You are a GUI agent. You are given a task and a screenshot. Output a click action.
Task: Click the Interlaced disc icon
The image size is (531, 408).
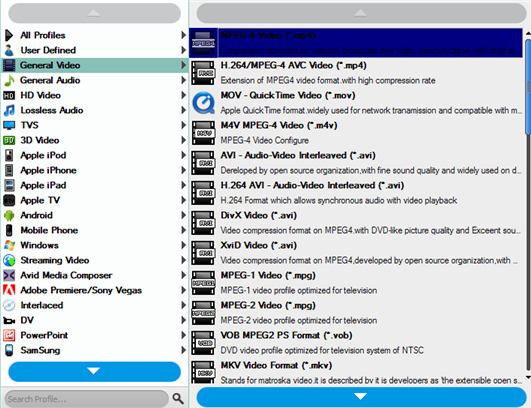9,305
